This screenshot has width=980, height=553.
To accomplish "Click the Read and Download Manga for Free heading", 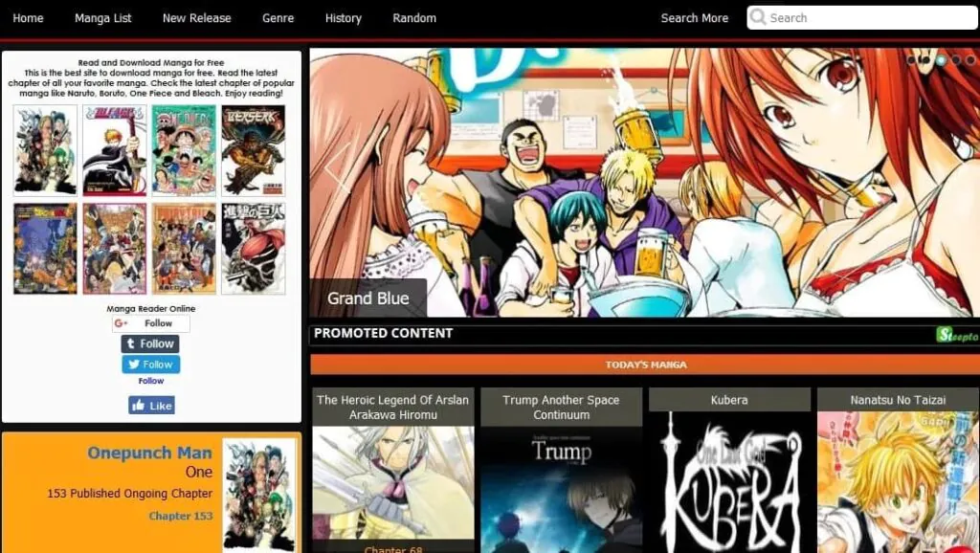I will pos(150,62).
